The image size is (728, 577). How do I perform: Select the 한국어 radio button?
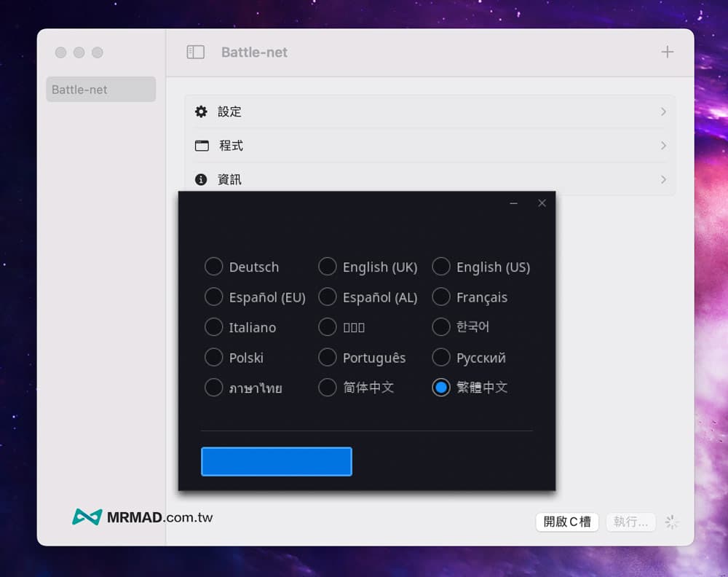point(441,327)
